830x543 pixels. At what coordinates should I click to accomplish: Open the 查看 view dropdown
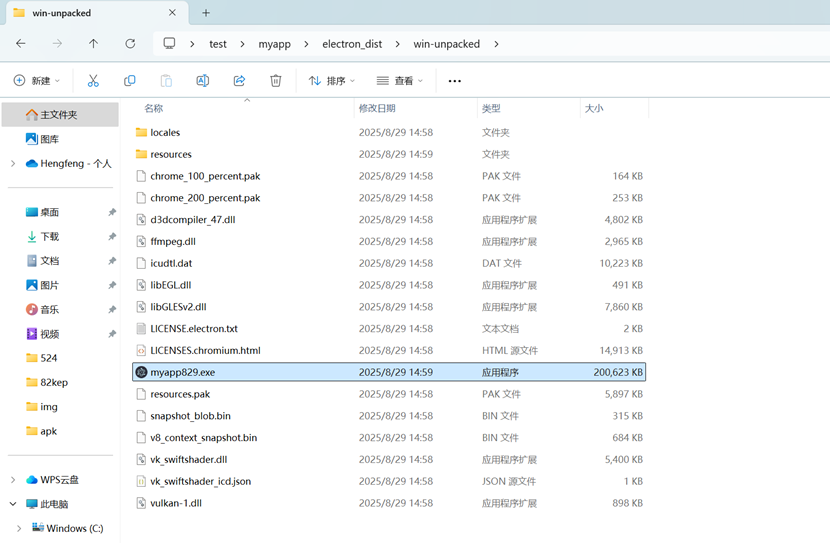400,80
